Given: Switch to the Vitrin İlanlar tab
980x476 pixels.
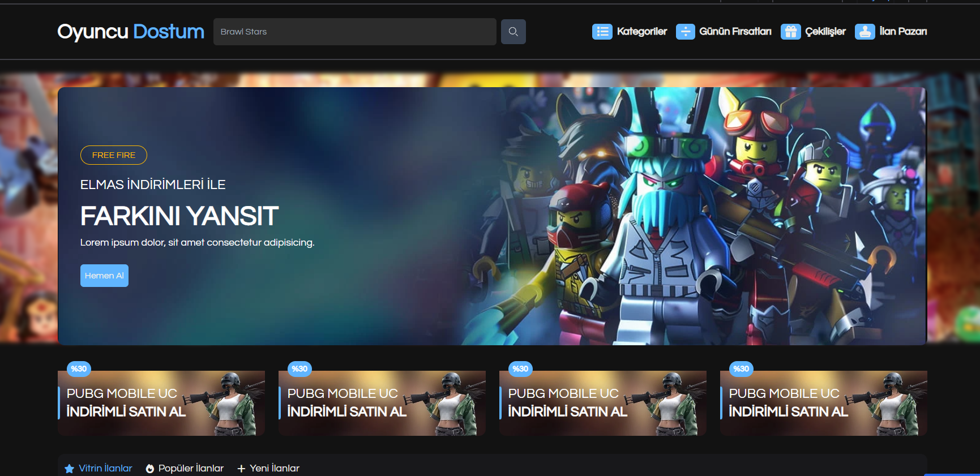Looking at the screenshot, I should (x=99, y=468).
